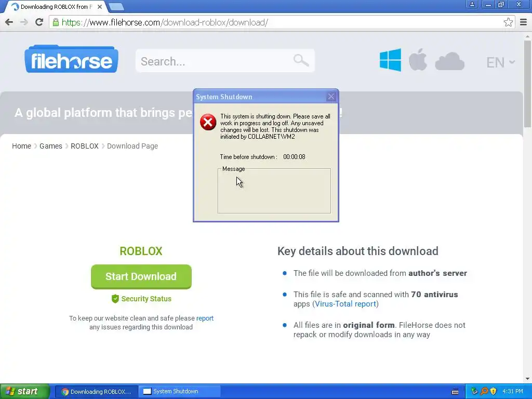This screenshot has width=532, height=399.
Task: Select the Apple Mac platform icon
Action: pyautogui.click(x=418, y=59)
